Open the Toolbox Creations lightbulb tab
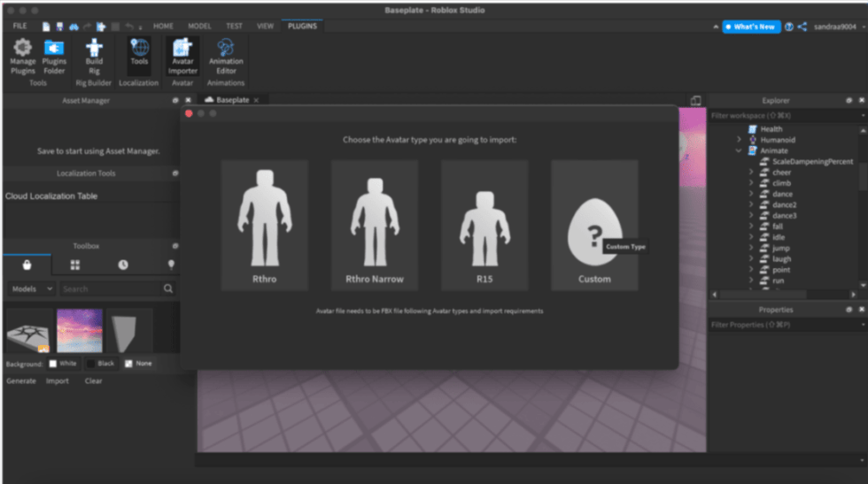 pyautogui.click(x=171, y=265)
